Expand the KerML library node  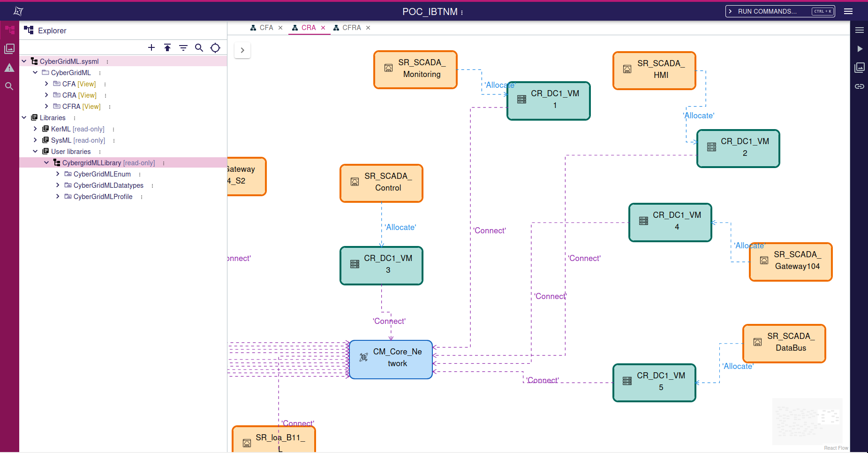click(35, 129)
